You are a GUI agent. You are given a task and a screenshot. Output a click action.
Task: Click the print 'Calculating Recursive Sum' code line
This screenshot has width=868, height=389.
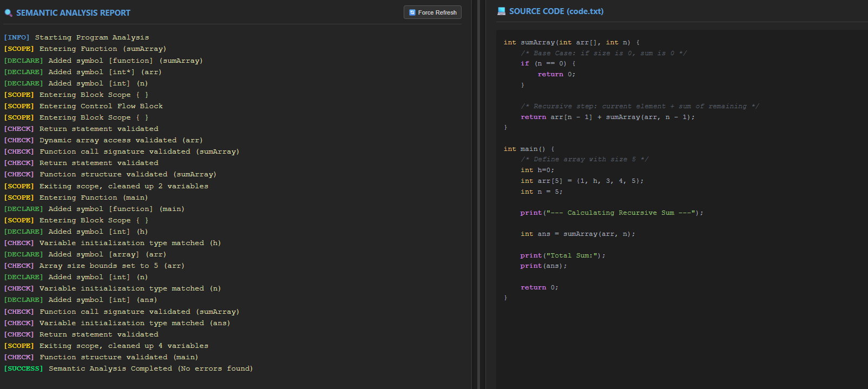pyautogui.click(x=612, y=213)
